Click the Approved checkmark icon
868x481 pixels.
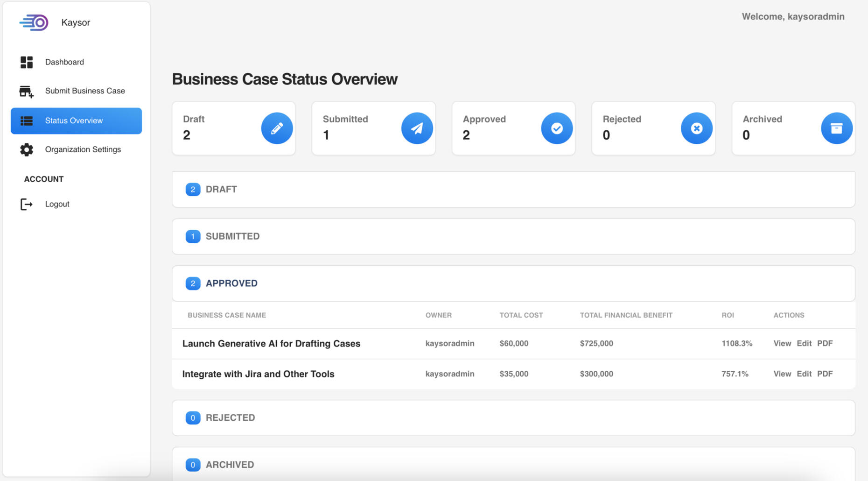557,128
